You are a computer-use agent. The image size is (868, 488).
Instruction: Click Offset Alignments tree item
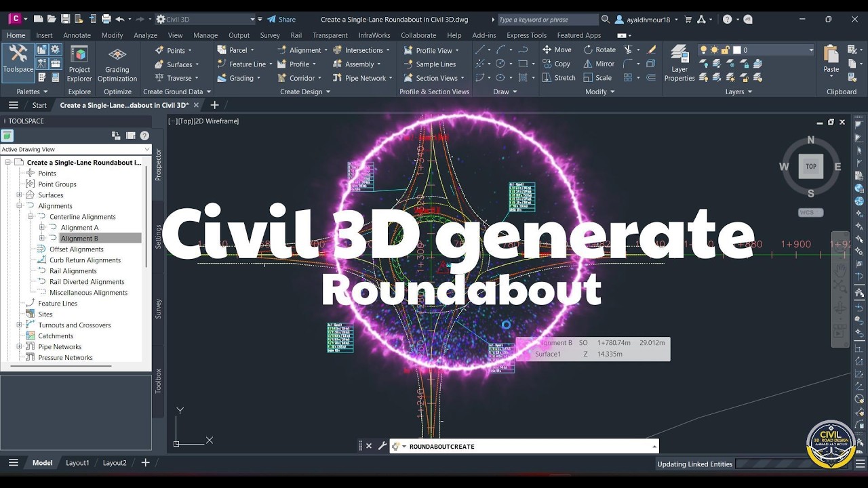[x=77, y=249]
